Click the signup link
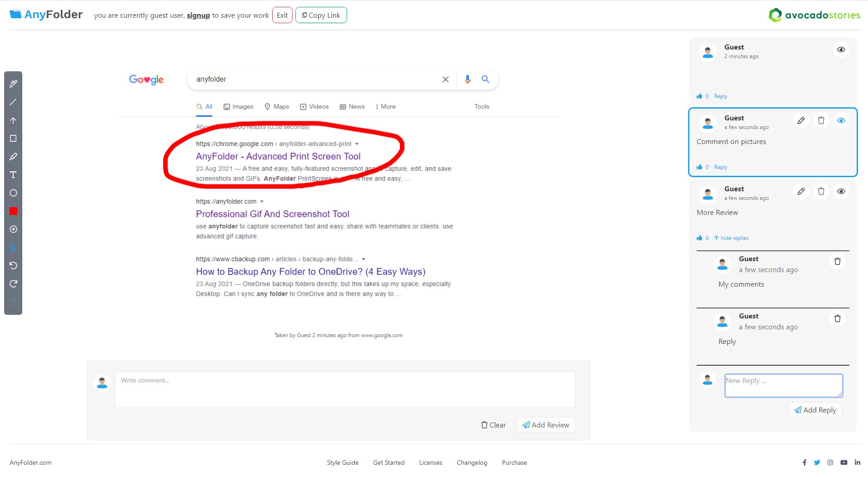 [x=198, y=15]
